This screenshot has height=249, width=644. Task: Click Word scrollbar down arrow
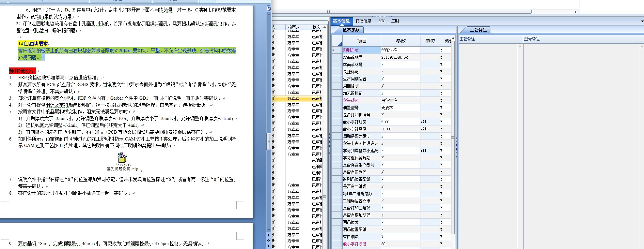(x=269, y=229)
